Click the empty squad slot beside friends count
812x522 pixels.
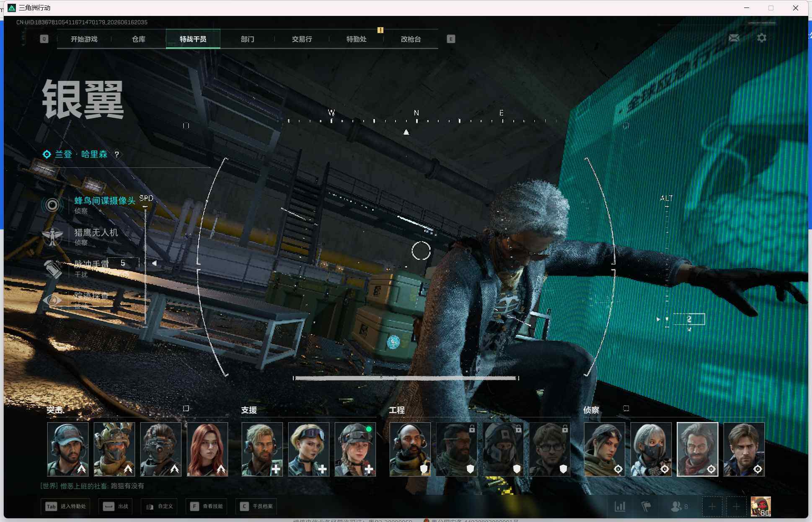click(712, 507)
